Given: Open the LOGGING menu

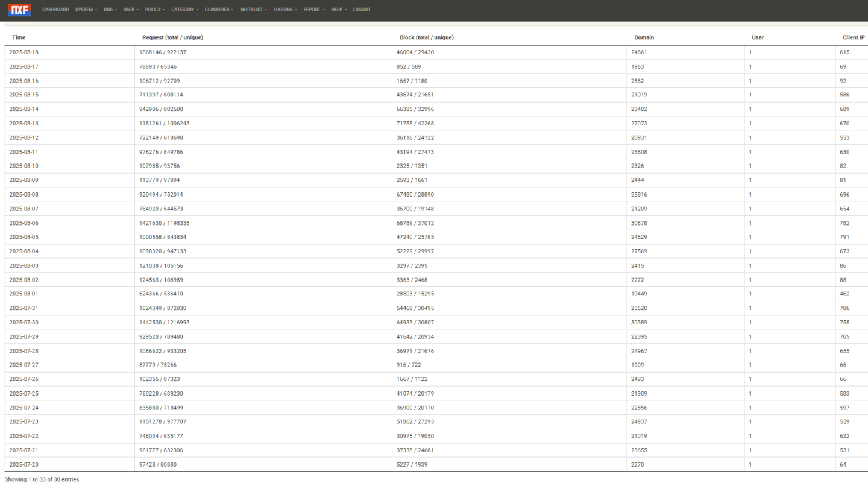Looking at the screenshot, I should click(285, 9).
